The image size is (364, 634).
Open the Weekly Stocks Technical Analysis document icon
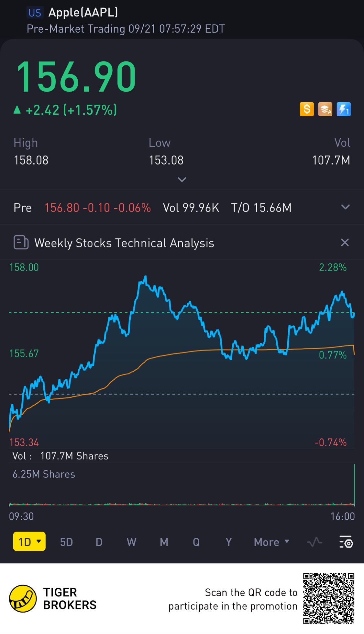pyautogui.click(x=21, y=242)
